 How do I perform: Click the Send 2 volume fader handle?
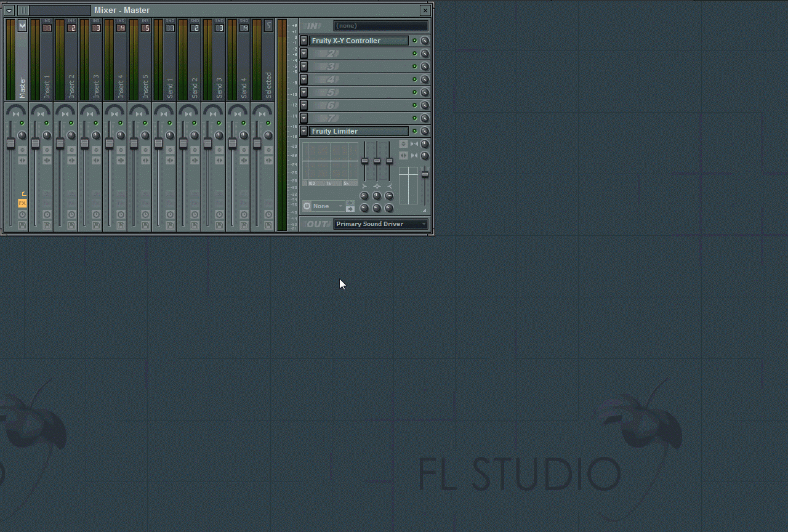(x=183, y=143)
